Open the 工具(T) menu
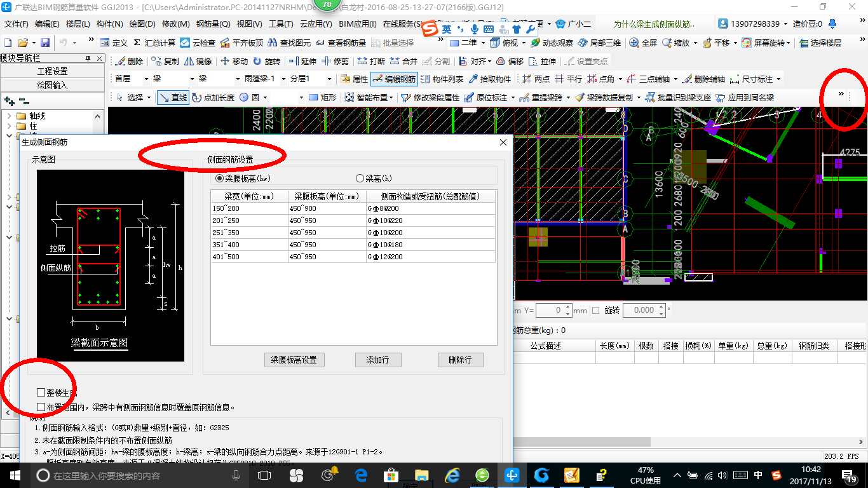The image size is (868, 488). 281,24
